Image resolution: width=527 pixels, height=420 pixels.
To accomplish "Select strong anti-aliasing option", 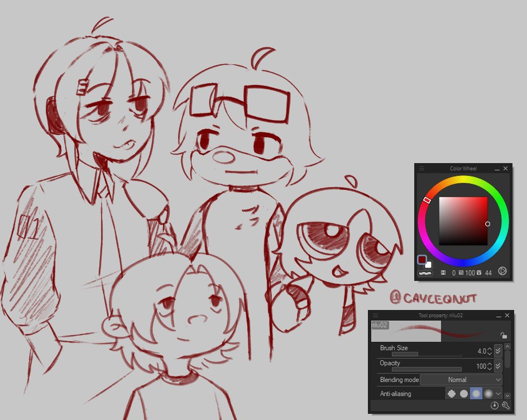I will coord(488,393).
